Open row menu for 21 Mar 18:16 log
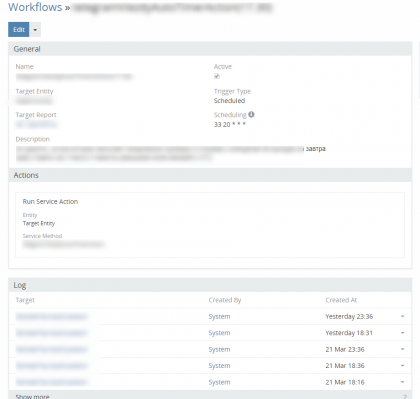Viewport: 420px width, 399px height. pyautogui.click(x=402, y=382)
